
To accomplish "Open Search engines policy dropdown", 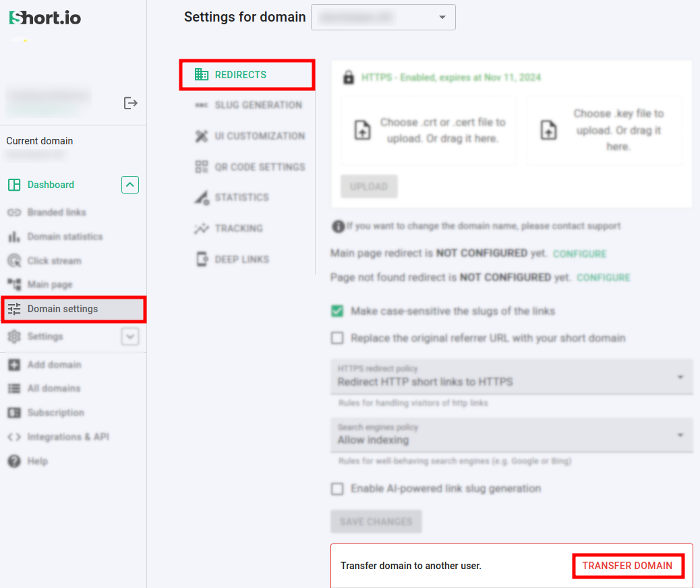I will tap(511, 435).
